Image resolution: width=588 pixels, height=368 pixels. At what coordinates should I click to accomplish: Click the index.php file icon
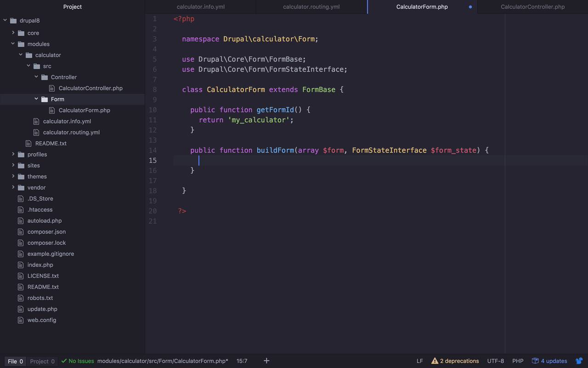pyautogui.click(x=20, y=264)
